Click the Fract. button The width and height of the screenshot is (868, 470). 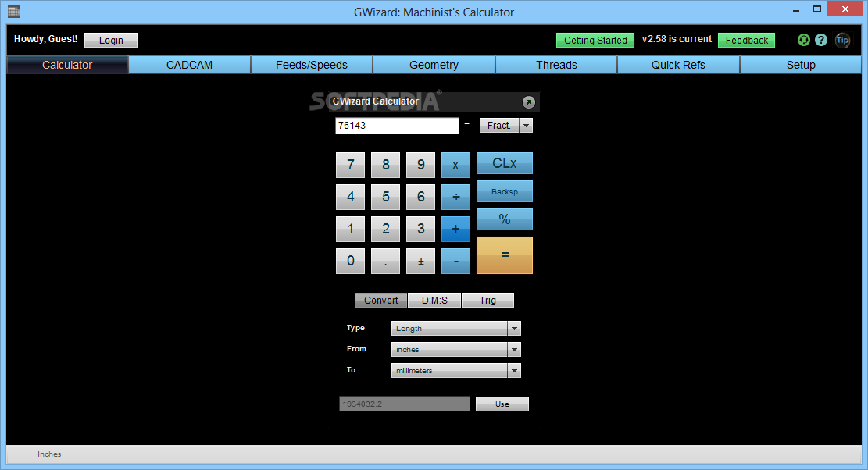click(x=498, y=126)
